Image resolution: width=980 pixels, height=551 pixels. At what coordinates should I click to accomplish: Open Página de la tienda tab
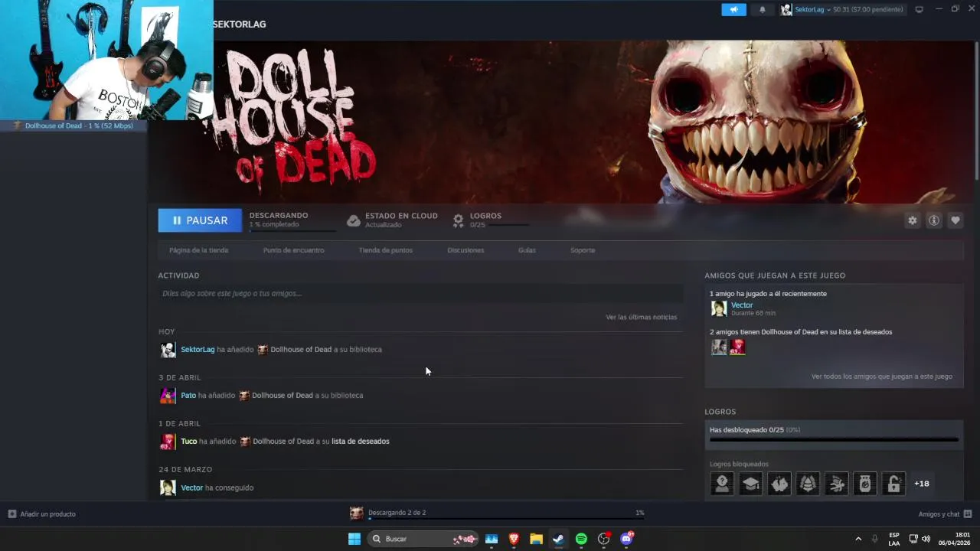pos(198,250)
